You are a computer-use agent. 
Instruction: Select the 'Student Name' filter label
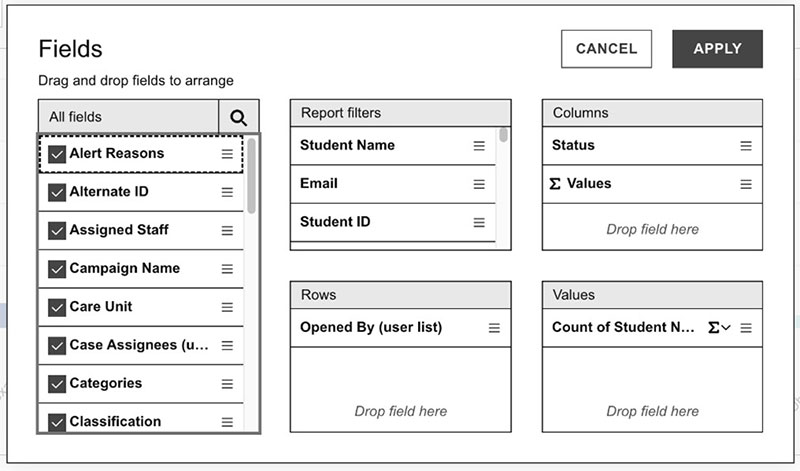347,145
